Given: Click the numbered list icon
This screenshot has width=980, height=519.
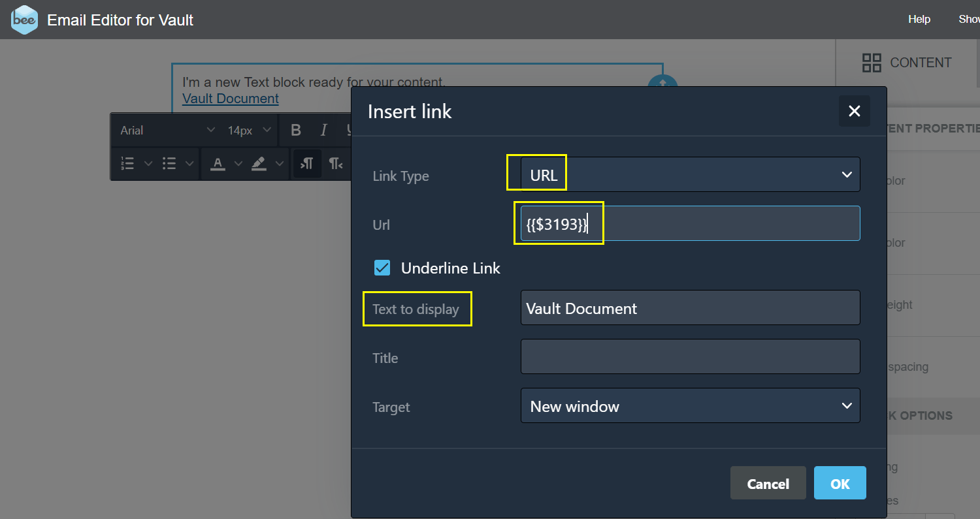Looking at the screenshot, I should 127,163.
